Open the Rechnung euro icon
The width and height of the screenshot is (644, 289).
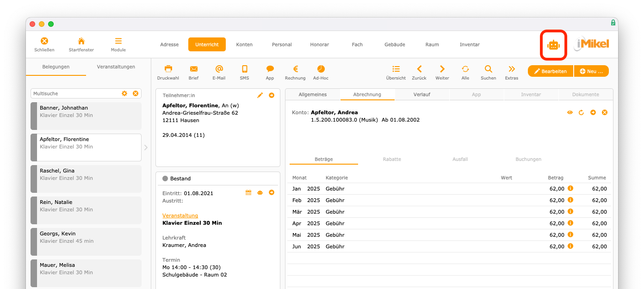pos(295,69)
